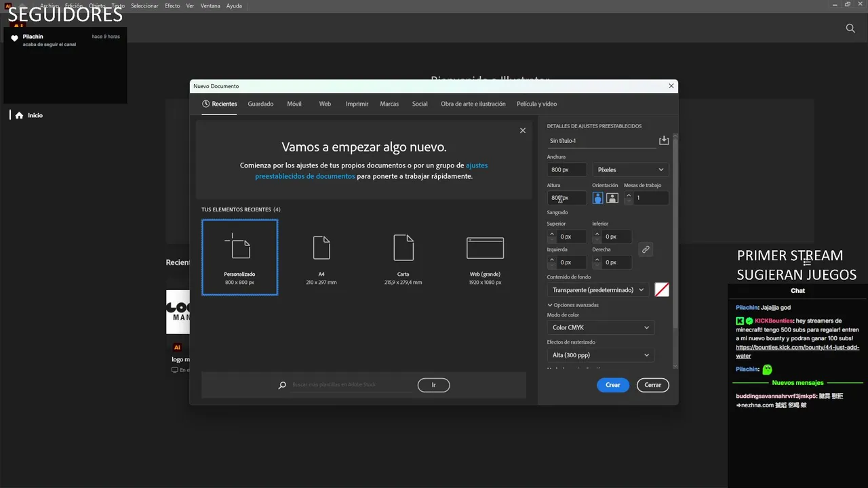Close the welcome banner with the X
868x488 pixels.
[522, 130]
